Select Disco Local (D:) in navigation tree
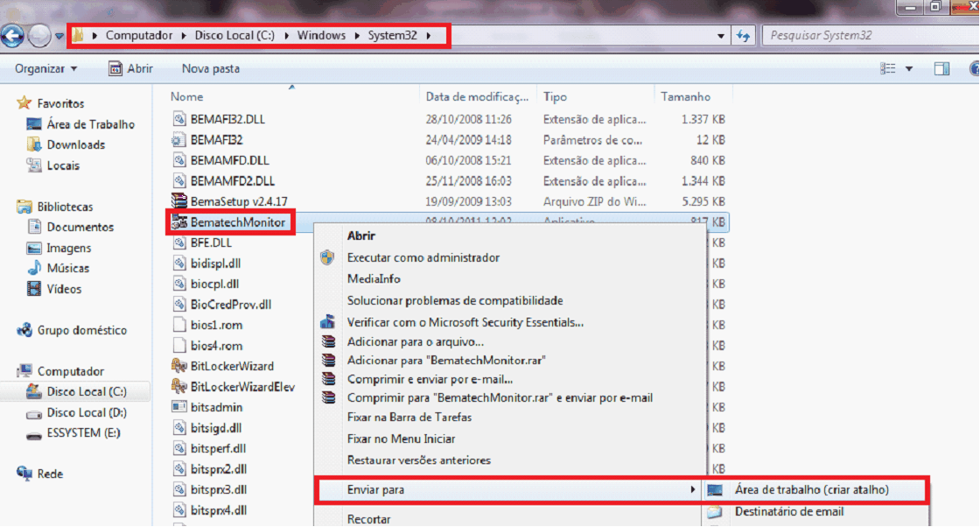980x527 pixels. (x=87, y=412)
